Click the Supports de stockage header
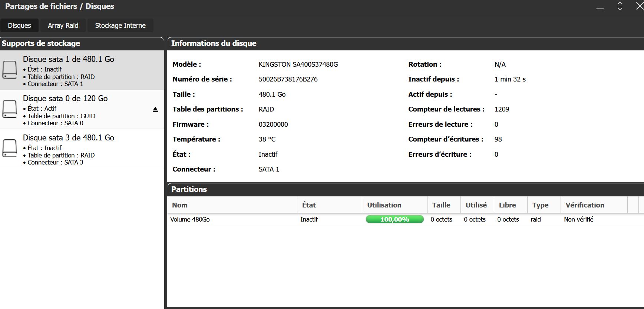This screenshot has width=644, height=309. (82, 43)
